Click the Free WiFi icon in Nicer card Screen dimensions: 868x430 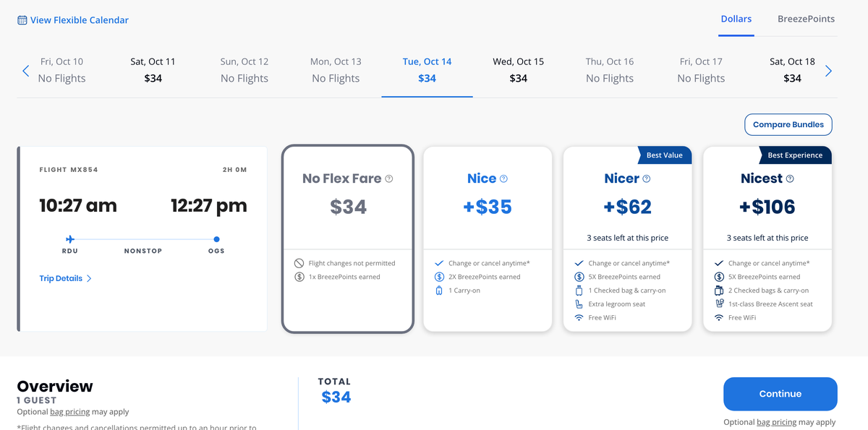click(x=579, y=318)
